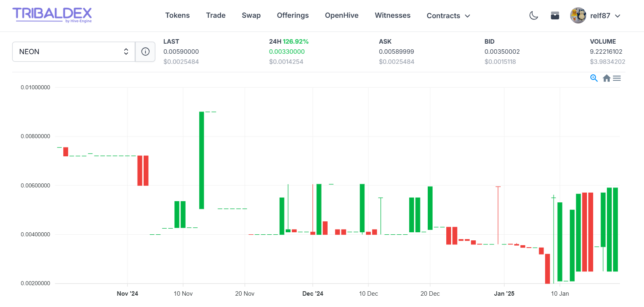This screenshot has height=307, width=644.
Task: Activate the chart zoom magnifier tool
Action: pyautogui.click(x=594, y=78)
